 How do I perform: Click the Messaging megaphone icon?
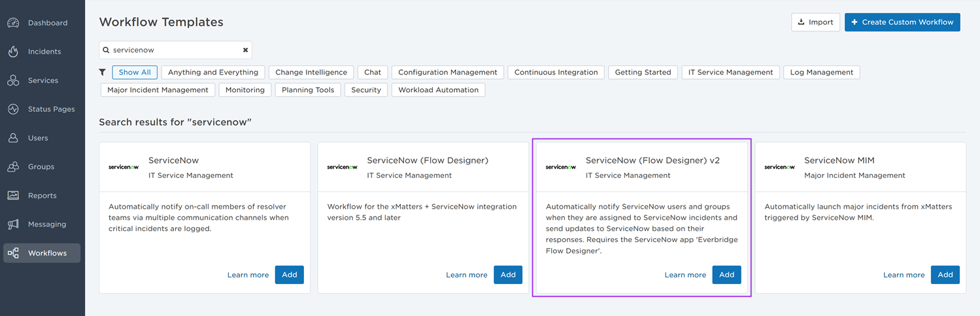(x=13, y=224)
